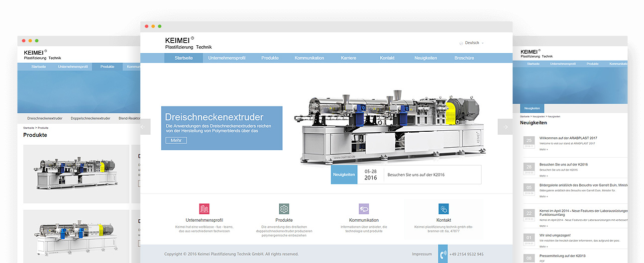Click the purple Kommunikation speech bubble icon

[x=364, y=209]
